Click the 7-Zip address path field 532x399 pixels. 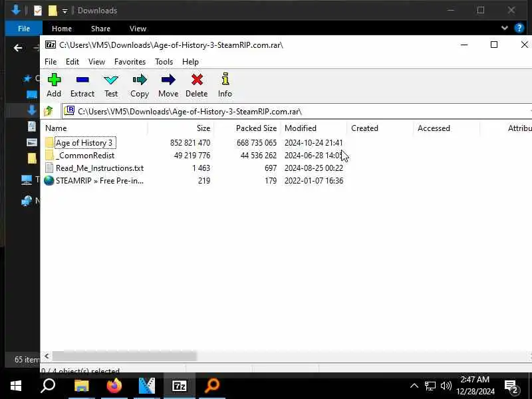[297, 111]
